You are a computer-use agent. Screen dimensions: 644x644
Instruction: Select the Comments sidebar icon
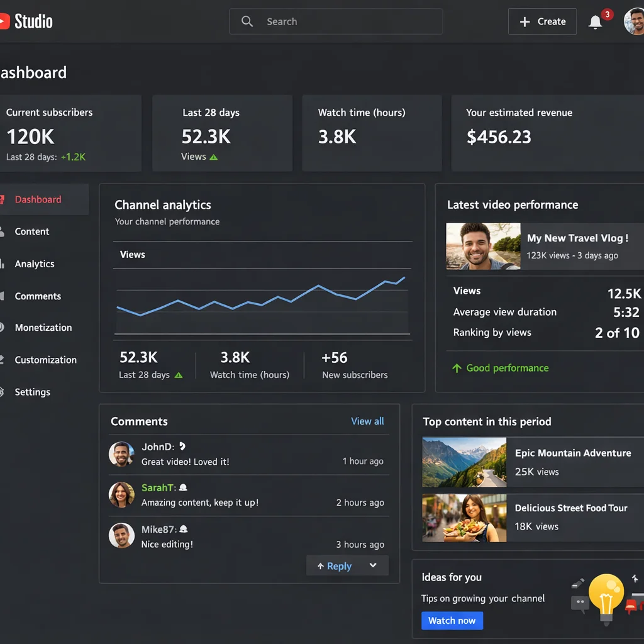[3, 296]
